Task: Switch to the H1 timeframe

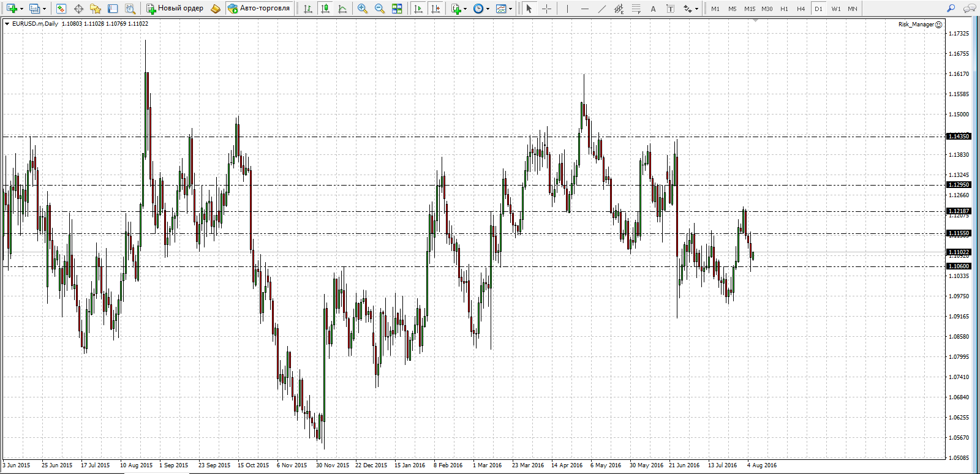Action: (784, 9)
